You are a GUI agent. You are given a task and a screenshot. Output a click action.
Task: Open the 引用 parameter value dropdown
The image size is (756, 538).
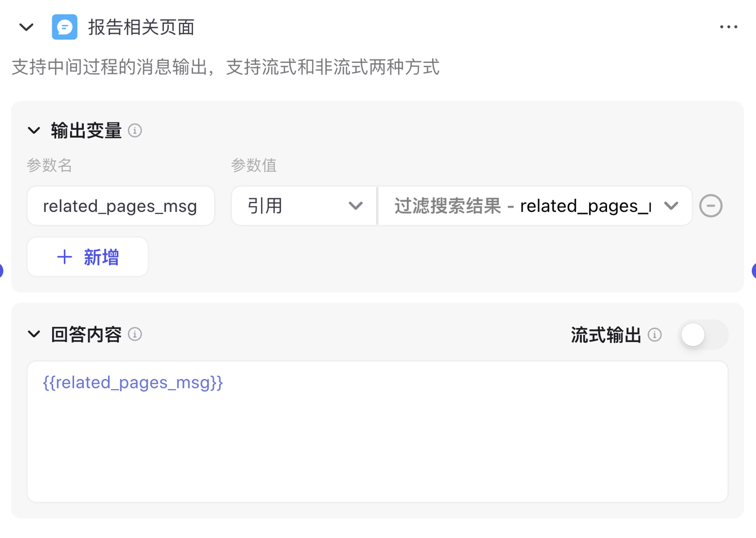coord(302,206)
